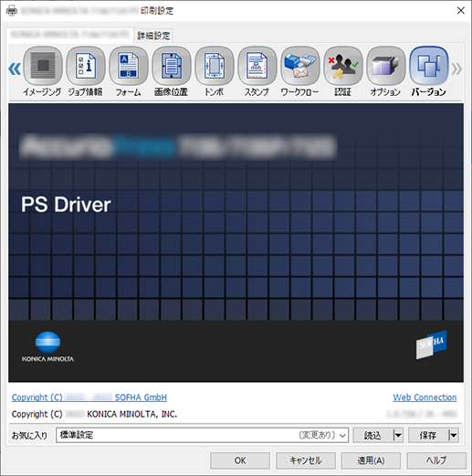Confirm with the OK button

(x=240, y=460)
